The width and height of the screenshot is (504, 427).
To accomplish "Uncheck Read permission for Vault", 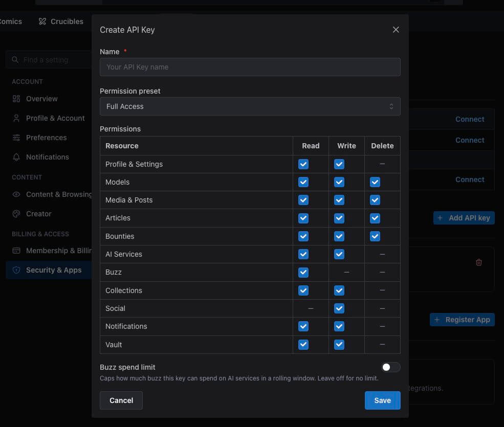I will (303, 345).
